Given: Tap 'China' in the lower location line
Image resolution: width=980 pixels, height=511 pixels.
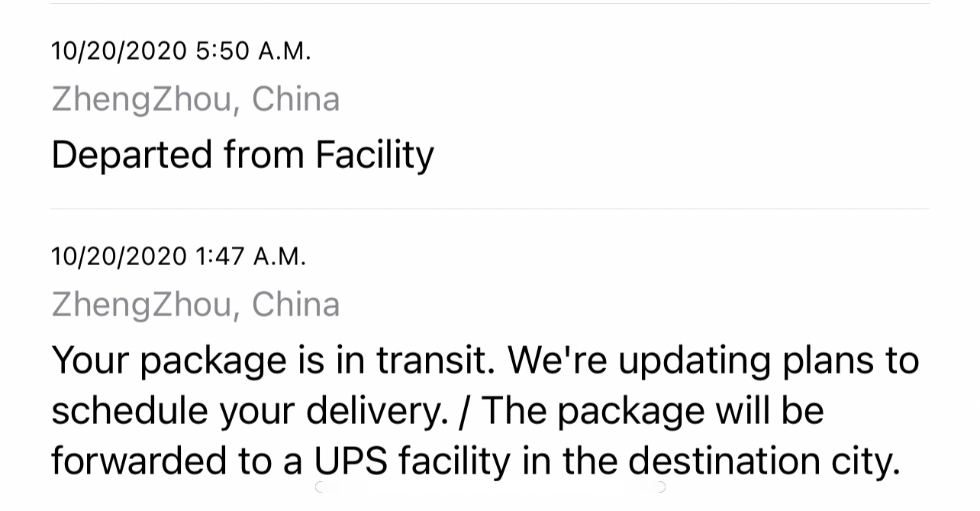Looking at the screenshot, I should click(295, 304).
